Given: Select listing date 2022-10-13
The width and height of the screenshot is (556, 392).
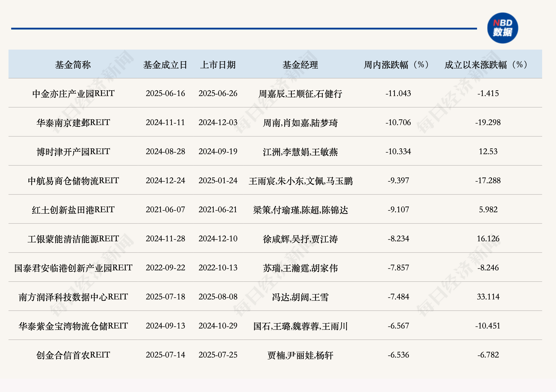Looking at the screenshot, I should tap(218, 268).
